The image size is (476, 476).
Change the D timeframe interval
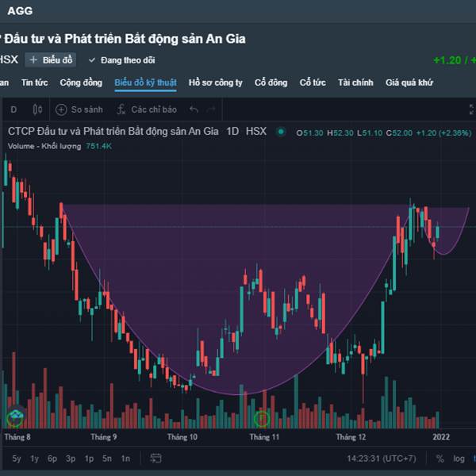tap(13, 109)
